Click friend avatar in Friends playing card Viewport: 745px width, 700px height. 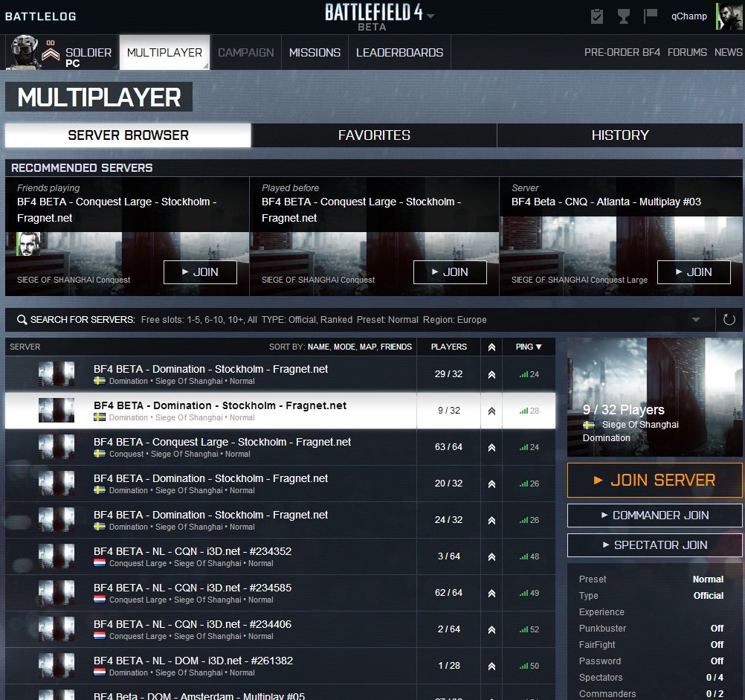28,244
